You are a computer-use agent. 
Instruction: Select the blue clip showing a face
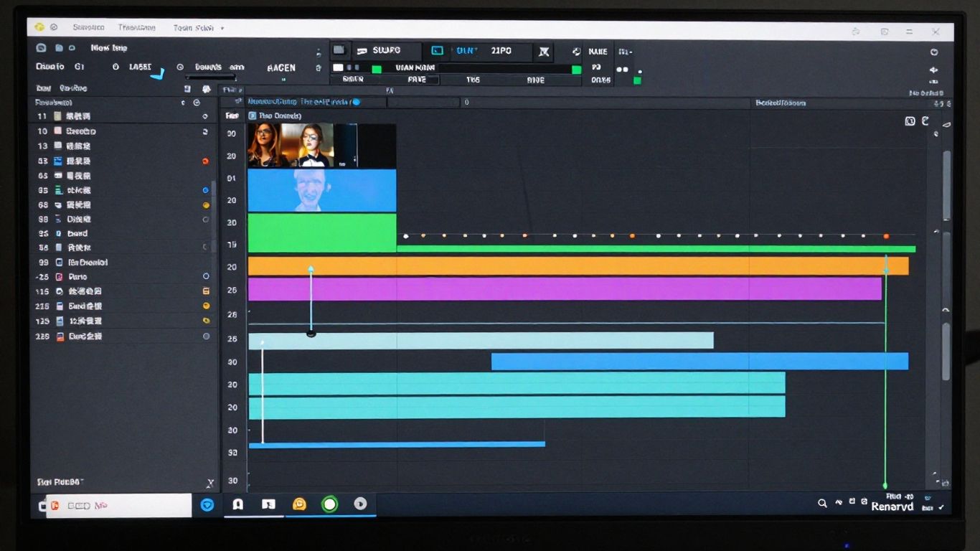pos(322,190)
